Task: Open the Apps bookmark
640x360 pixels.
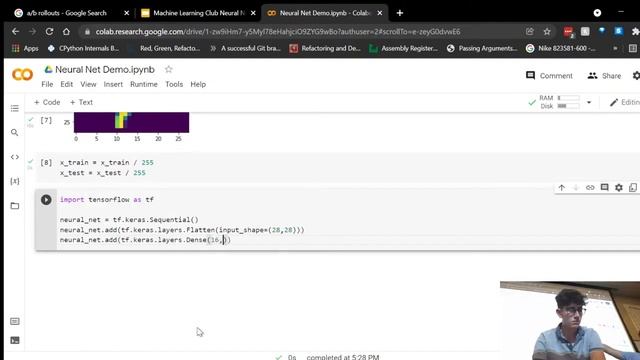Action: click(25, 48)
